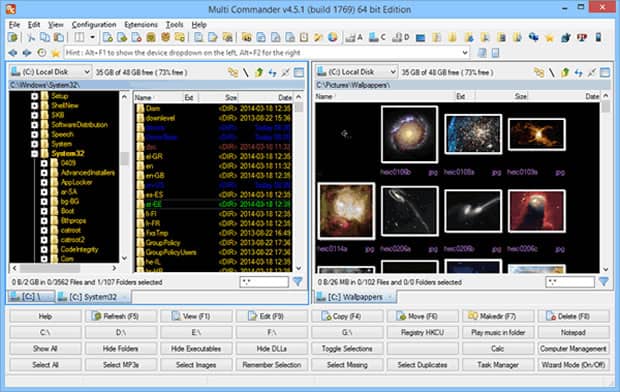Image resolution: width=620 pixels, height=392 pixels.
Task: Click the Select Duplicates button
Action: 422,365
